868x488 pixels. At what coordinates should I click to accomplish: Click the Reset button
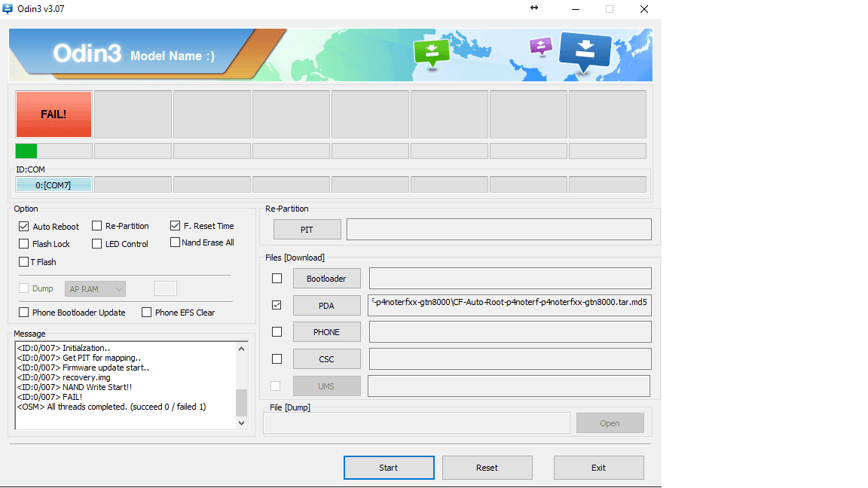point(487,468)
